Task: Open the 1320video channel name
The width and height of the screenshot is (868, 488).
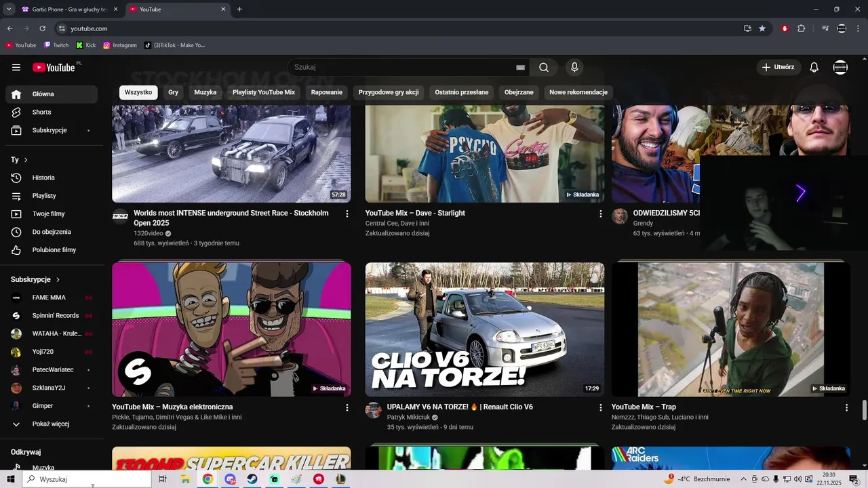Action: [x=149, y=233]
